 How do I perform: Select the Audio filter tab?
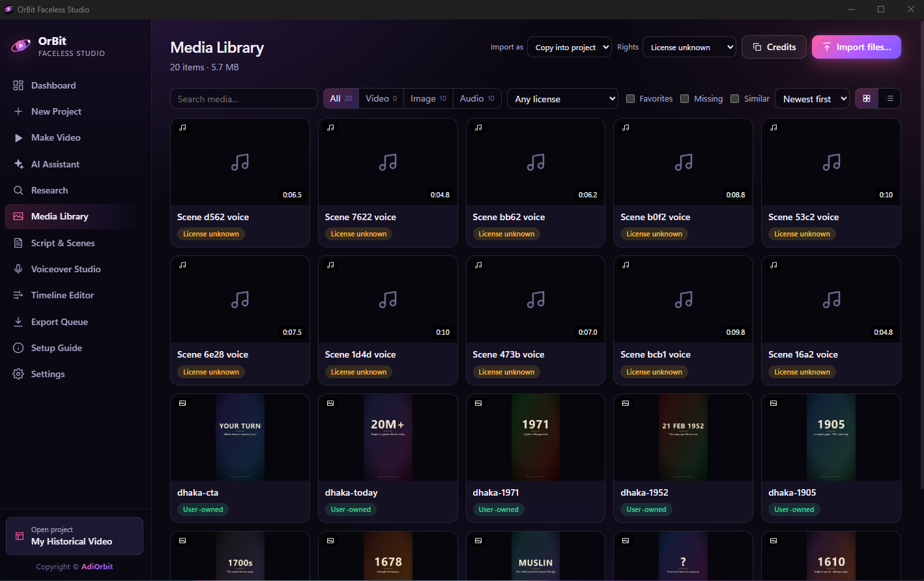477,98
